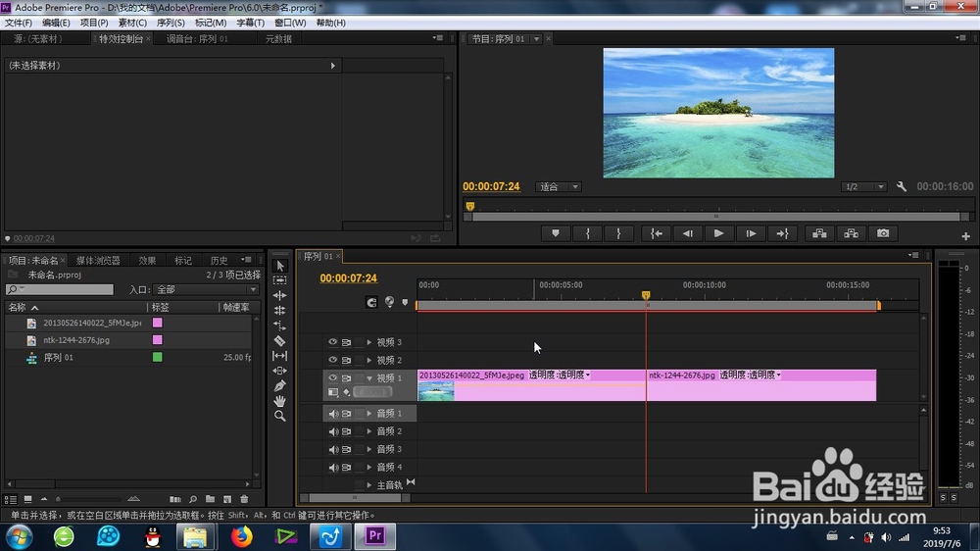Click the pink label swatch of ntk-1244-2676.jpg
This screenshot has height=551, width=980.
point(158,339)
